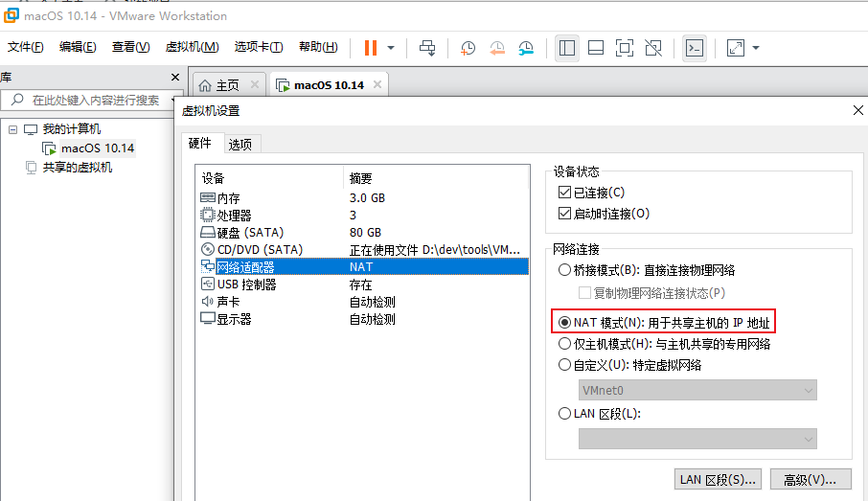This screenshot has width=868, height=501.
Task: Toggle the thumbnail bar view icon
Action: pyautogui.click(x=596, y=48)
